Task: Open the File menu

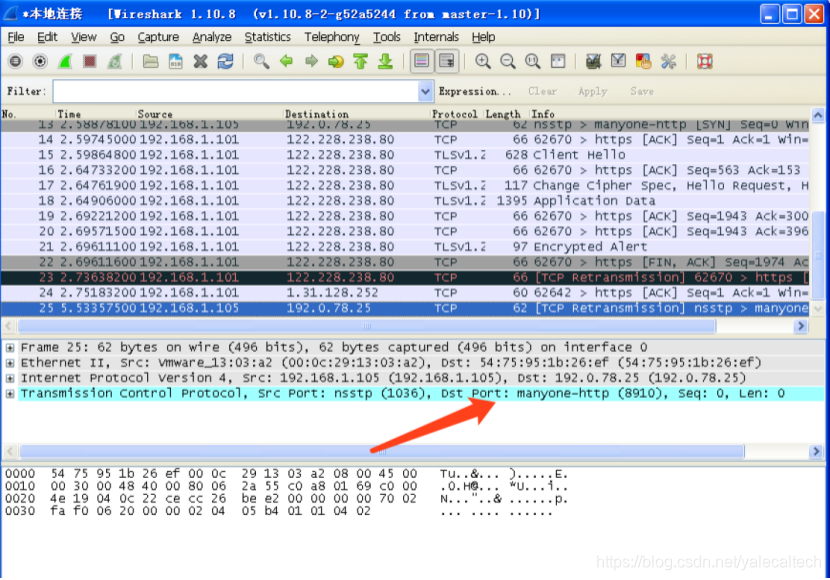Action: pos(15,37)
